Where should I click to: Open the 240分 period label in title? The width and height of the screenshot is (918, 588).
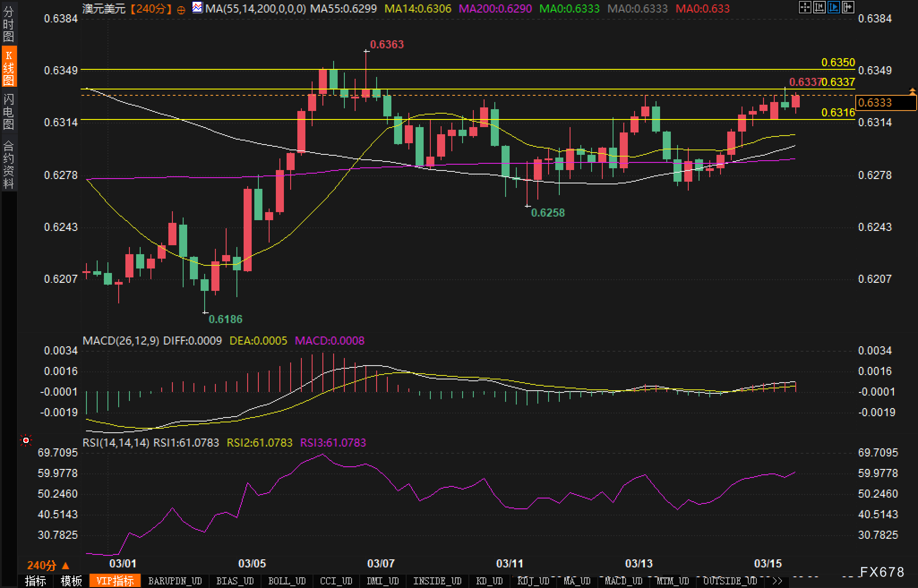coord(151,9)
